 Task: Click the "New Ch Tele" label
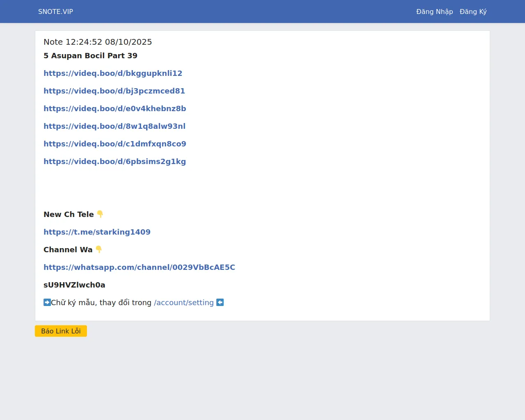pyautogui.click(x=68, y=215)
